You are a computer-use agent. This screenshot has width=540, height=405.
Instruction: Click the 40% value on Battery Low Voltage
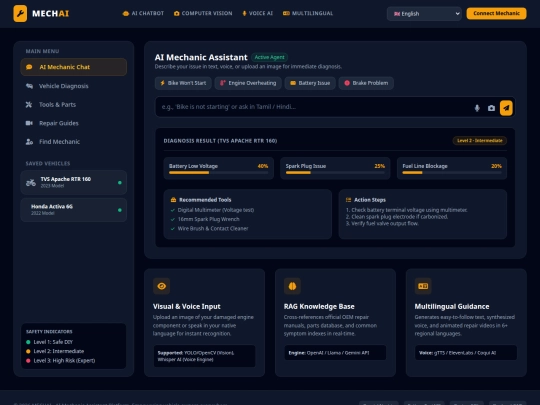pos(263,166)
